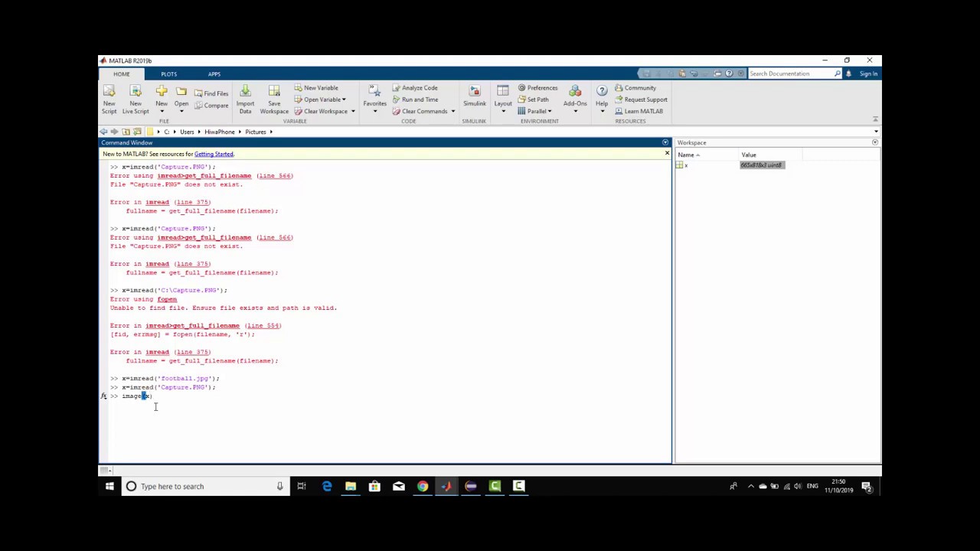Open File Explorer from the taskbar
This screenshot has height=551, width=980.
[x=351, y=486]
